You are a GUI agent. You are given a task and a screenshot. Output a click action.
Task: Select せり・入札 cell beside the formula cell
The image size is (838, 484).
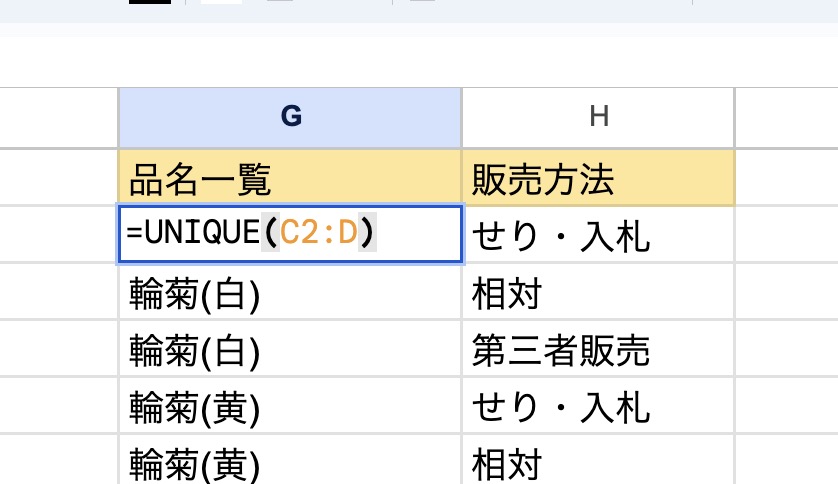pos(598,235)
